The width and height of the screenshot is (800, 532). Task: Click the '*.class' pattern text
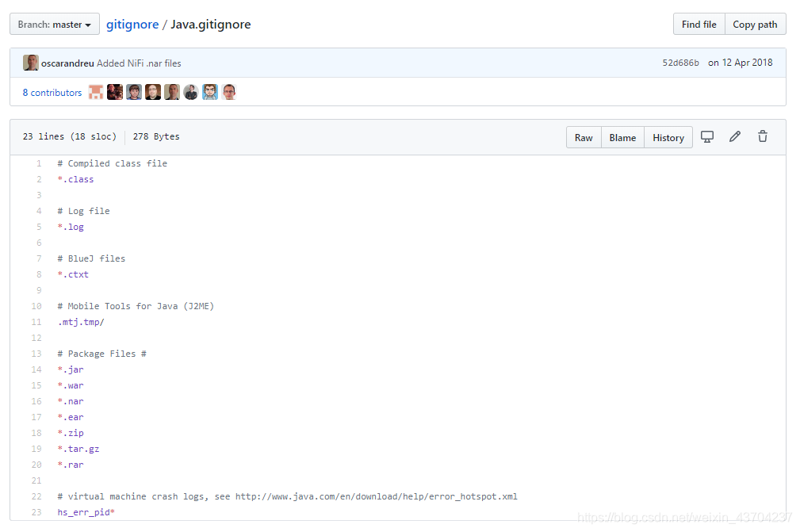click(75, 179)
